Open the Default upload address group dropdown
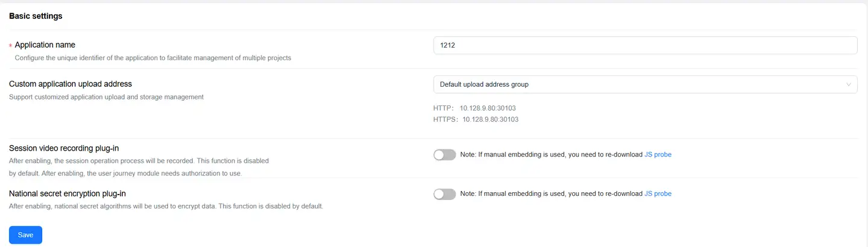Image resolution: width=868 pixels, height=247 pixels. coord(639,84)
